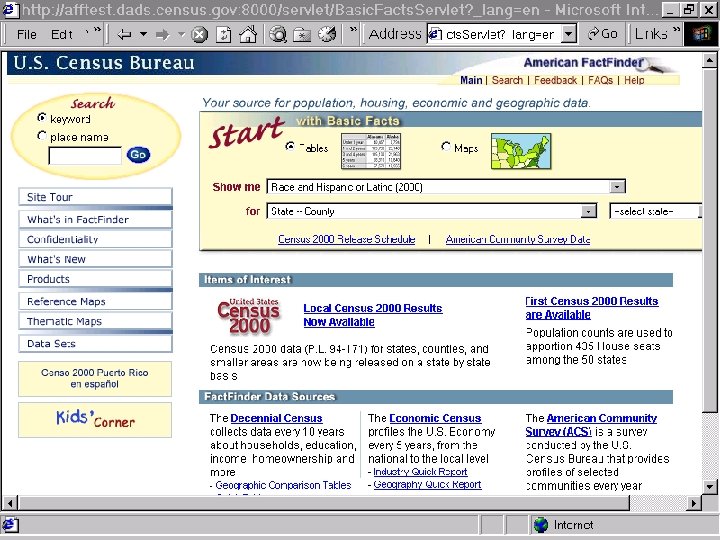
Task: Open the Favorites folder icon
Action: pyautogui.click(x=302, y=34)
